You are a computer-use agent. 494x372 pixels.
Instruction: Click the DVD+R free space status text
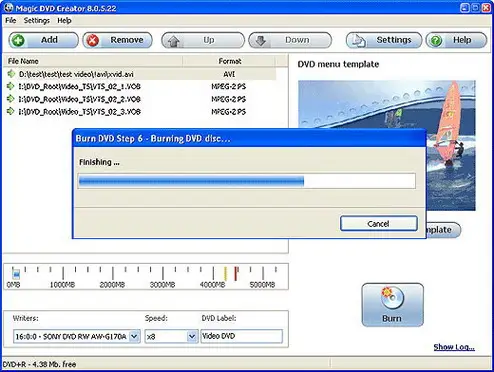[x=39, y=364]
